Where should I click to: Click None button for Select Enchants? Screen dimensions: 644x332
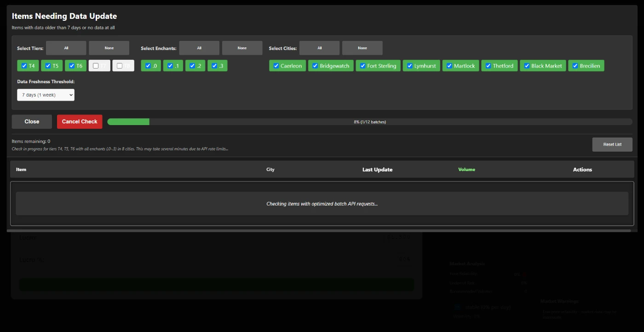[242, 48]
